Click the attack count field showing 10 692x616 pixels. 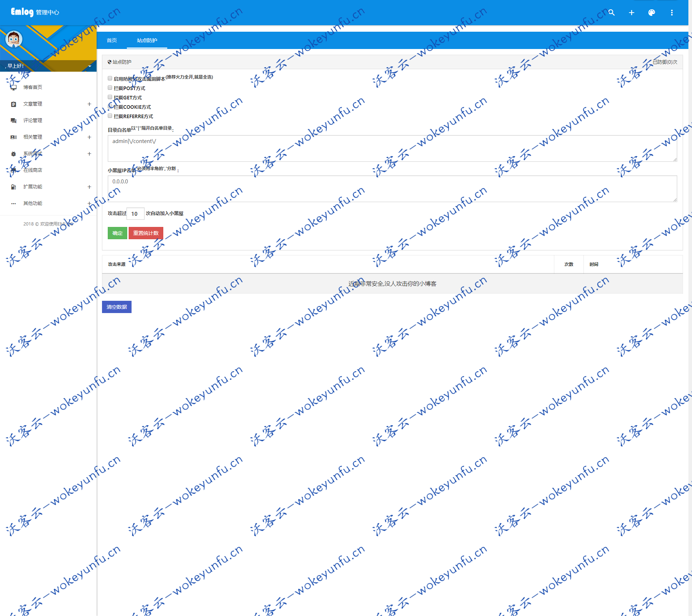click(x=136, y=214)
